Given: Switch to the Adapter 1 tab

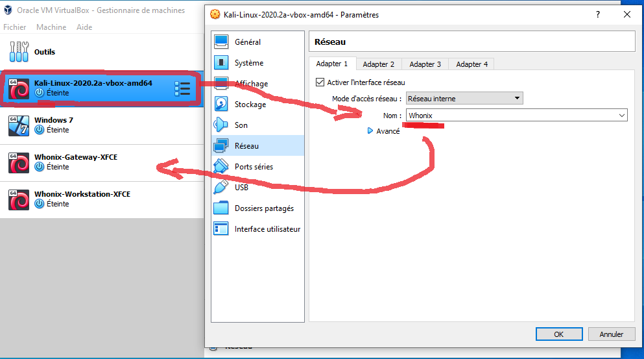Looking at the screenshot, I should click(x=332, y=64).
